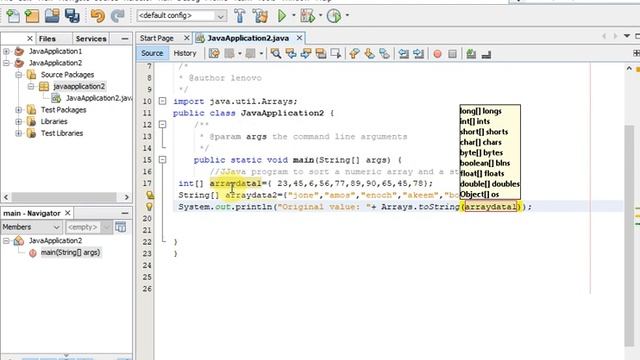Screen dimensions: 640x360
Task: Switch to the Source view
Action: click(x=152, y=53)
